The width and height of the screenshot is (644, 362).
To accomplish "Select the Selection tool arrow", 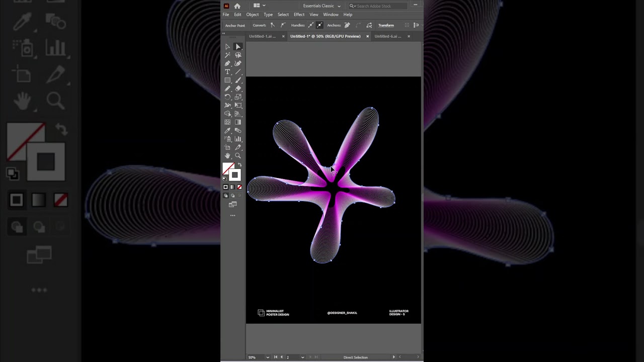I will tap(227, 47).
